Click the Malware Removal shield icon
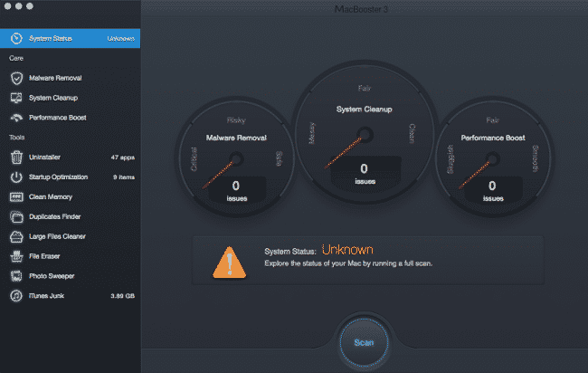588x373 pixels. click(16, 79)
